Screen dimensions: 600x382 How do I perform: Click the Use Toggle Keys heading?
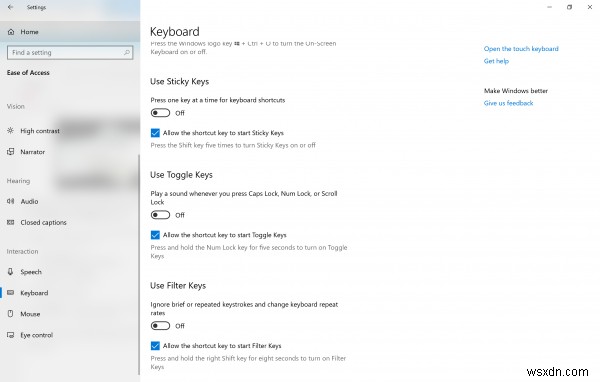(x=181, y=175)
